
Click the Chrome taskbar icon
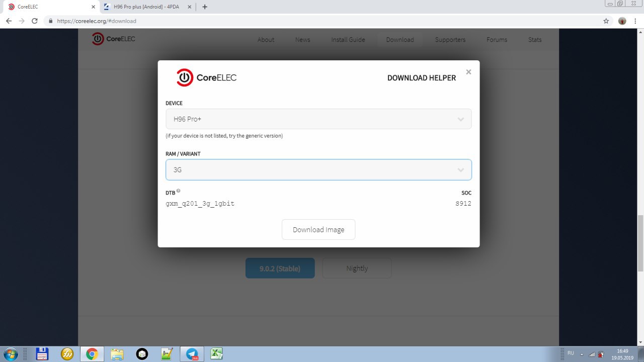pos(92,354)
